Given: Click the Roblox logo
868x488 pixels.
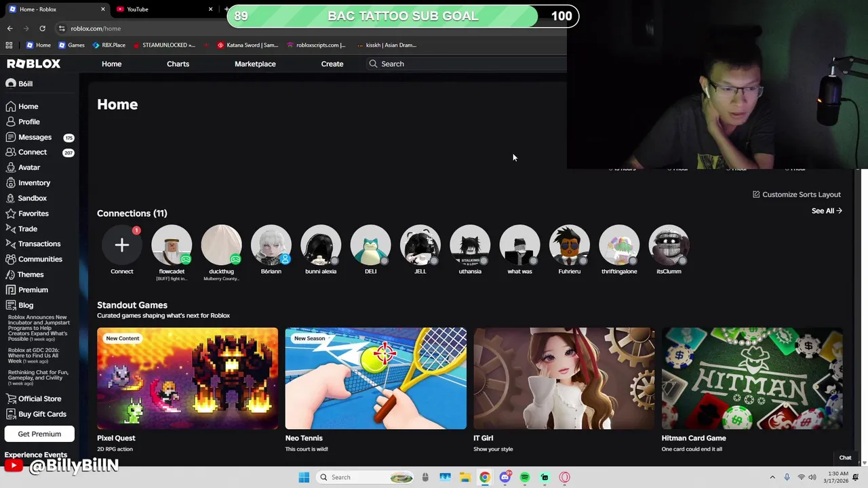Looking at the screenshot, I should [x=34, y=64].
